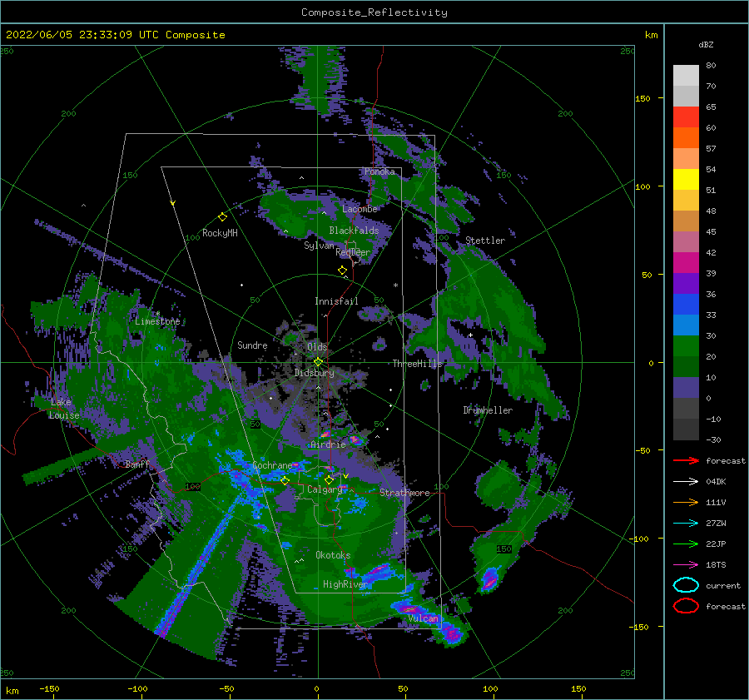Click the Calgary city label
The width and height of the screenshot is (749, 700).
pos(325,489)
